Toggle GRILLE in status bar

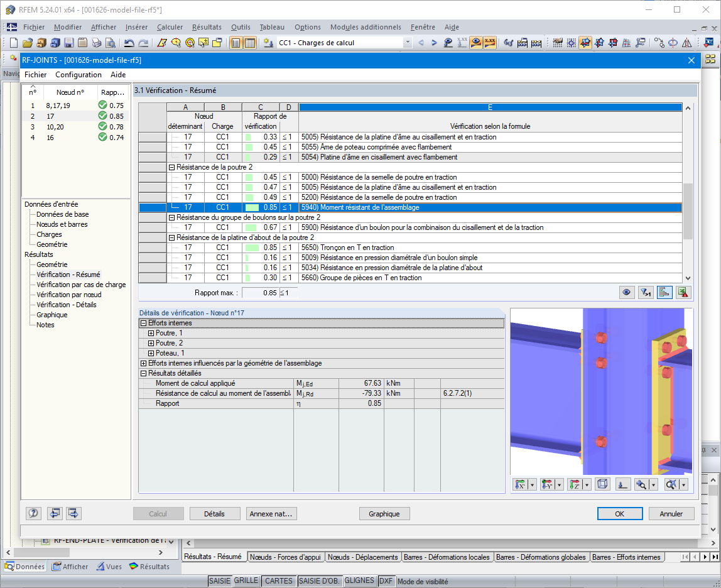point(246,581)
